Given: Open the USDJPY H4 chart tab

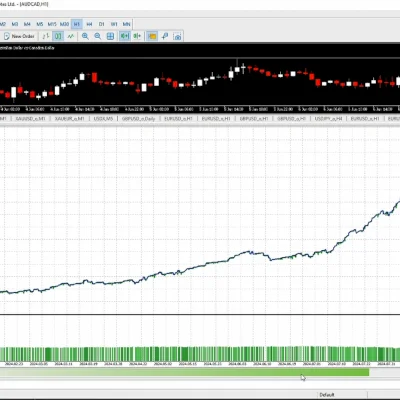Looking at the screenshot, I should [x=329, y=119].
